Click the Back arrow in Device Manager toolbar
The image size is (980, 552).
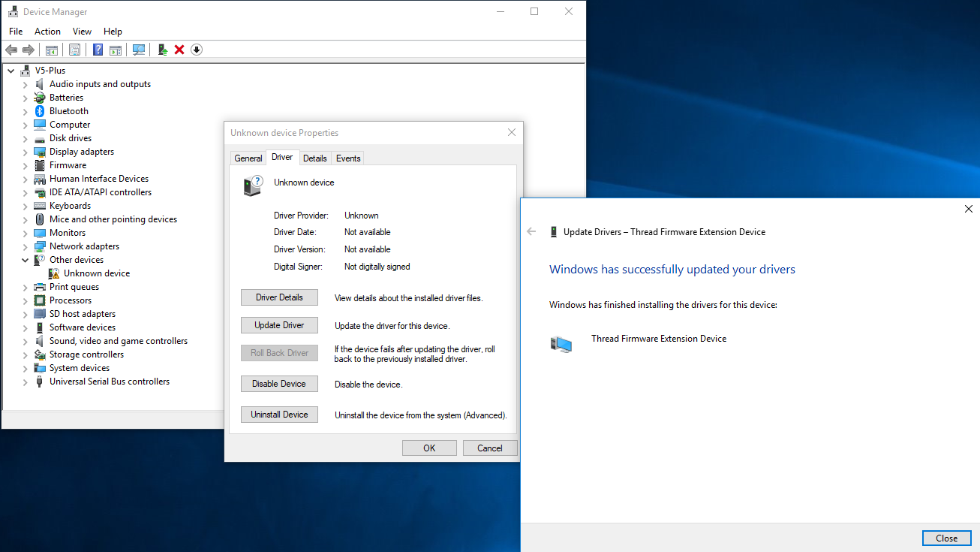pos(11,50)
